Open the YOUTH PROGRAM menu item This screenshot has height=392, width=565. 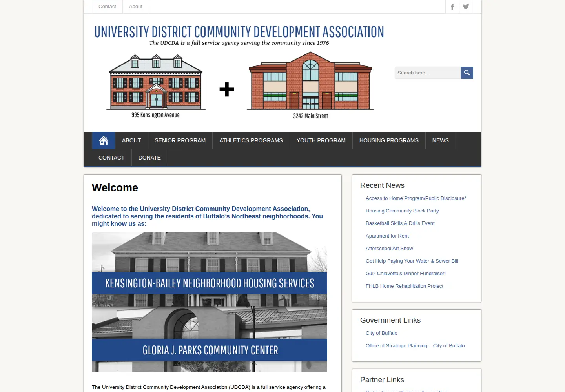tap(321, 140)
